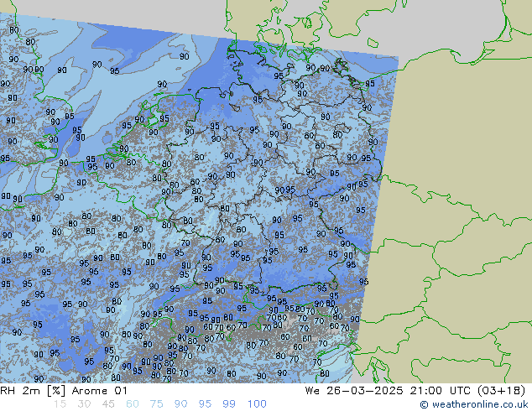The image size is (532, 411).
Task: Select the legend value 30
Action: [x=84, y=404]
